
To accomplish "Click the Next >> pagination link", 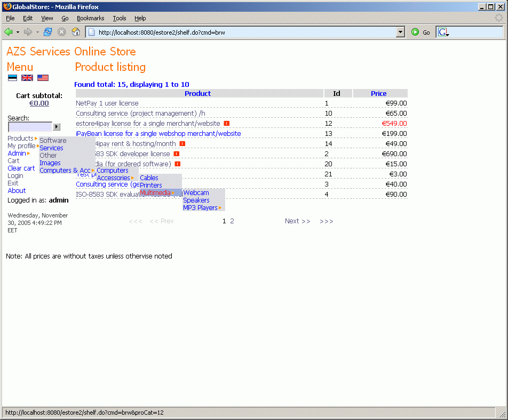I will 297,221.
